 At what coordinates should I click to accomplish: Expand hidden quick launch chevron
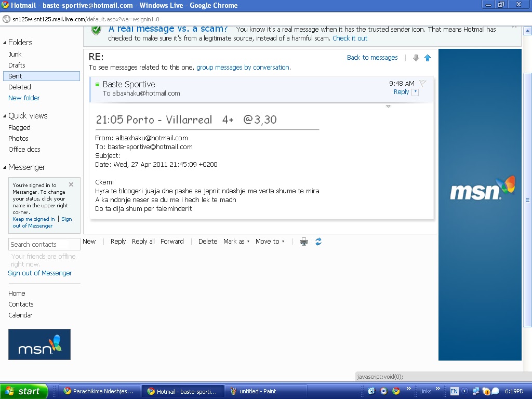coord(408,389)
